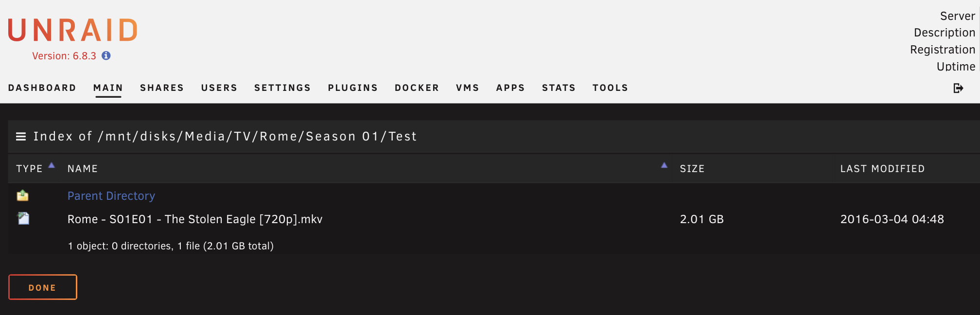Open the Plugins tab
Image resolution: width=980 pixels, height=315 pixels.
[x=352, y=88]
